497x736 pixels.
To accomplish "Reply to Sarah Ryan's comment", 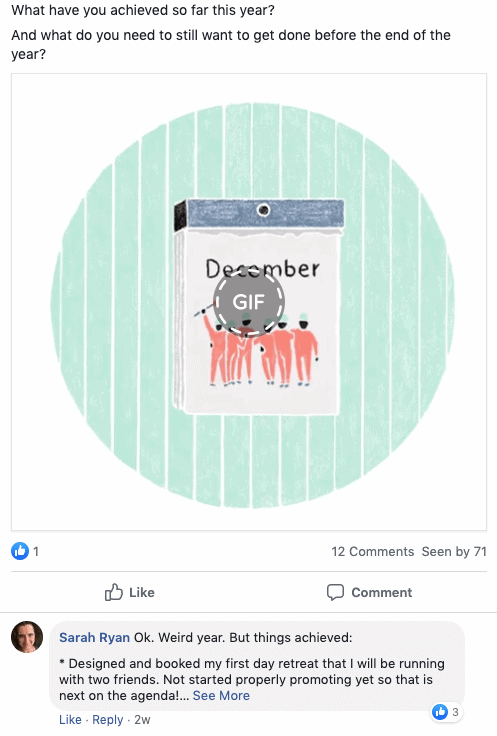I will tap(107, 720).
